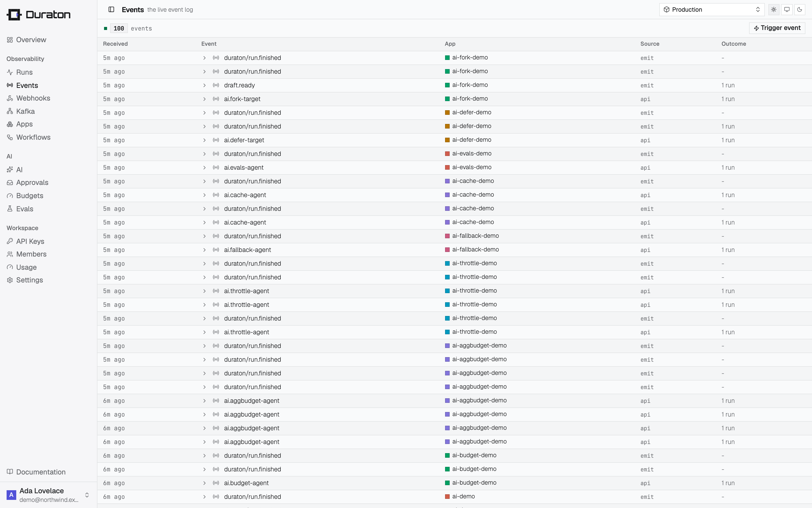Click broadcast icon beside ai.fork-target
Screen dimensions: 812x508
(x=216, y=99)
